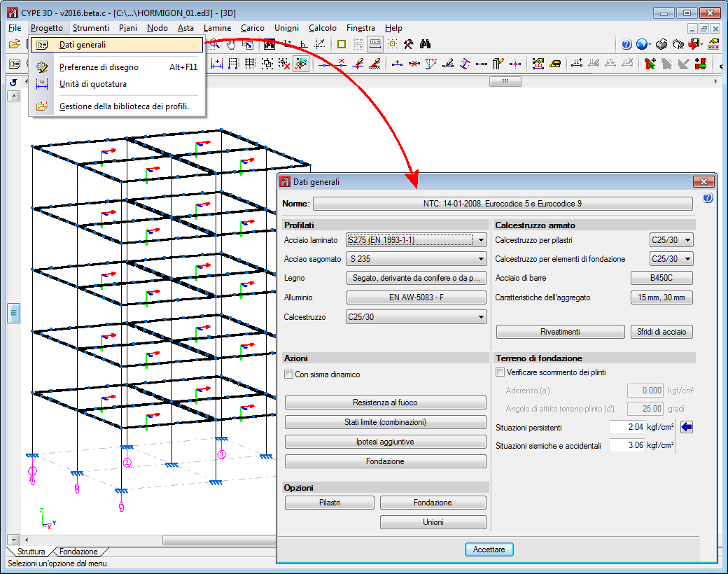This screenshot has width=728, height=574.
Task: Open the Calcestruzzo per pilastri dropdown
Action: click(671, 240)
